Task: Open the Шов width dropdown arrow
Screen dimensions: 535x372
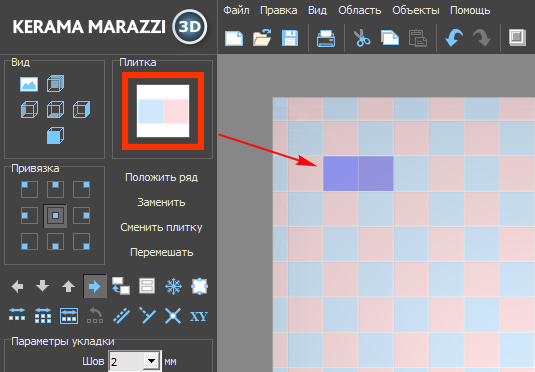Action: tap(151, 361)
